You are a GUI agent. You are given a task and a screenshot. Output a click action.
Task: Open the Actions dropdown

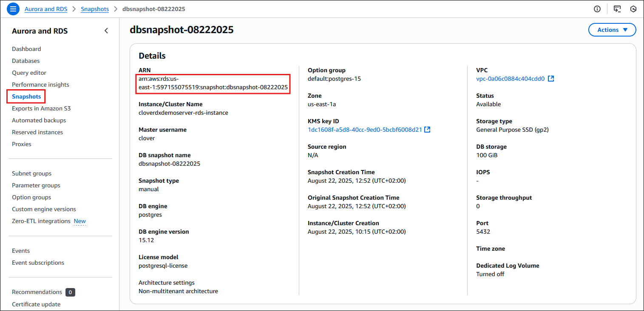click(x=612, y=29)
